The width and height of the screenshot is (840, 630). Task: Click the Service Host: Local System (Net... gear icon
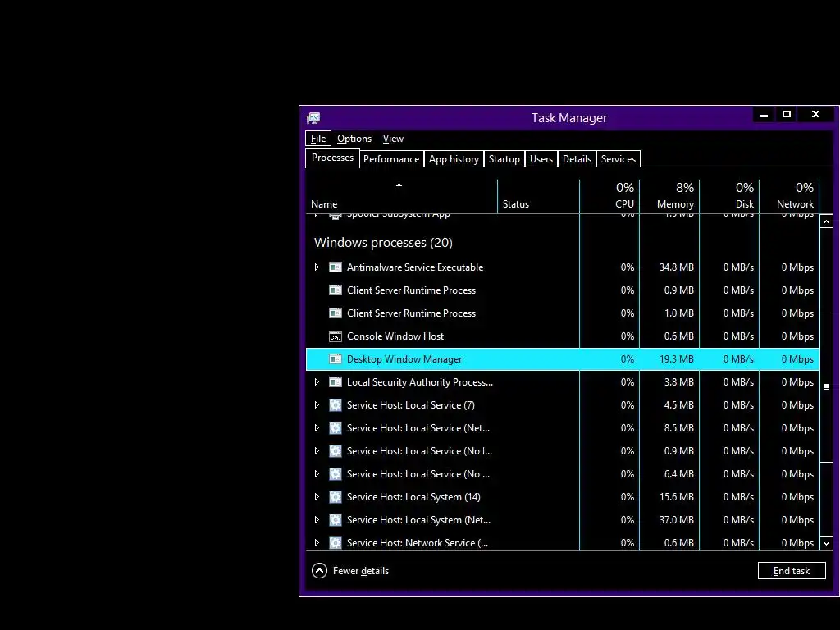tap(336, 520)
